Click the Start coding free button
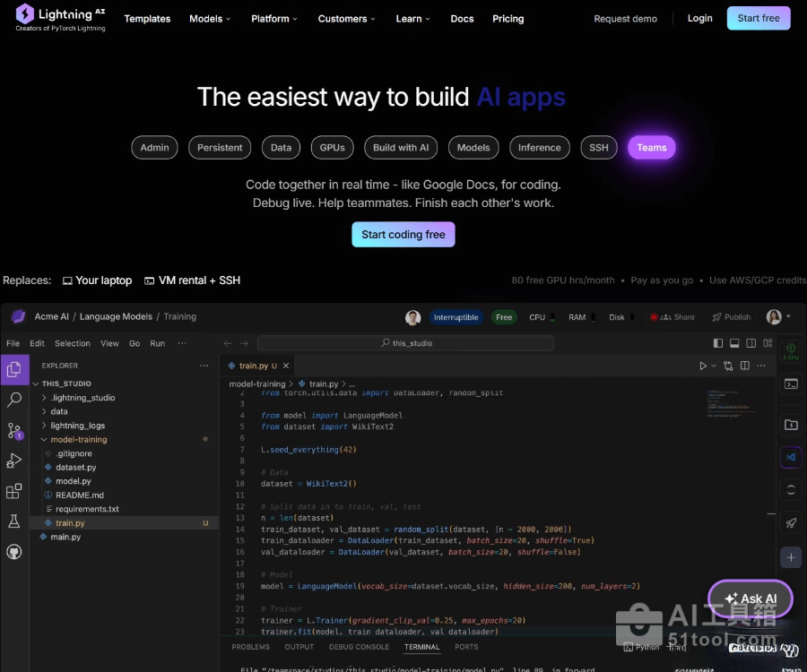 [x=403, y=235]
